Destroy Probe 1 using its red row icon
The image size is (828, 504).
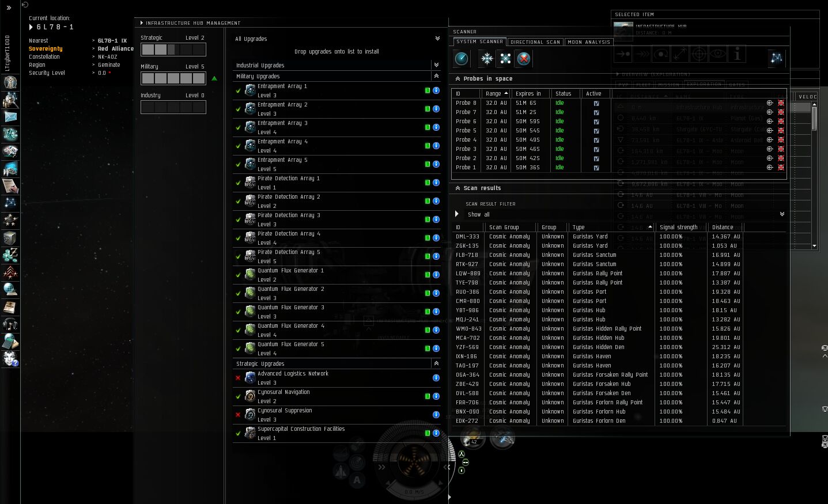(x=781, y=168)
